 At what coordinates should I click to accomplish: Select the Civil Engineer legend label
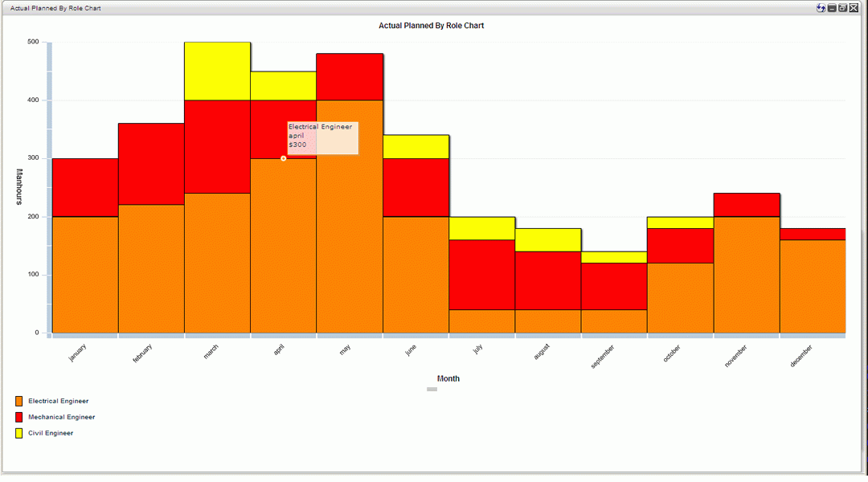(x=51, y=433)
